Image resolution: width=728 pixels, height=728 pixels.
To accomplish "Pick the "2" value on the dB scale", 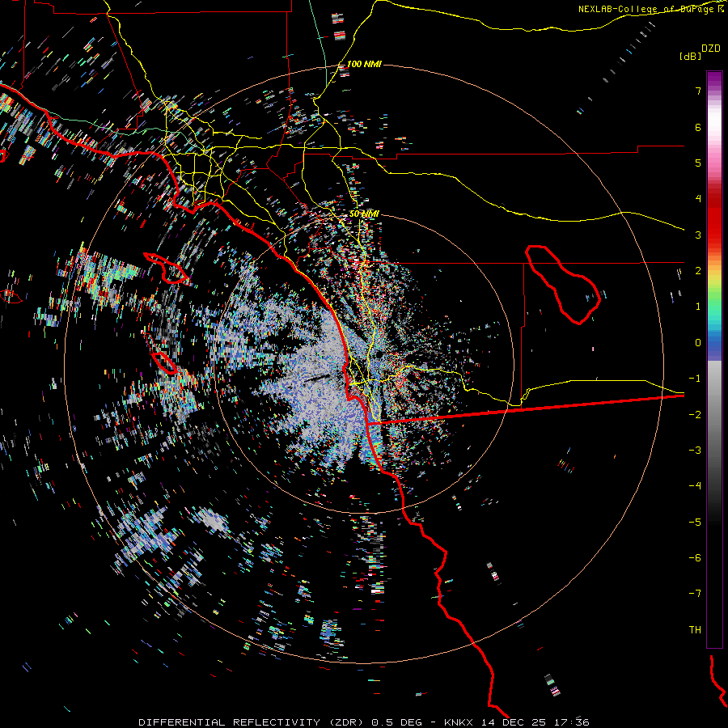I will (698, 271).
